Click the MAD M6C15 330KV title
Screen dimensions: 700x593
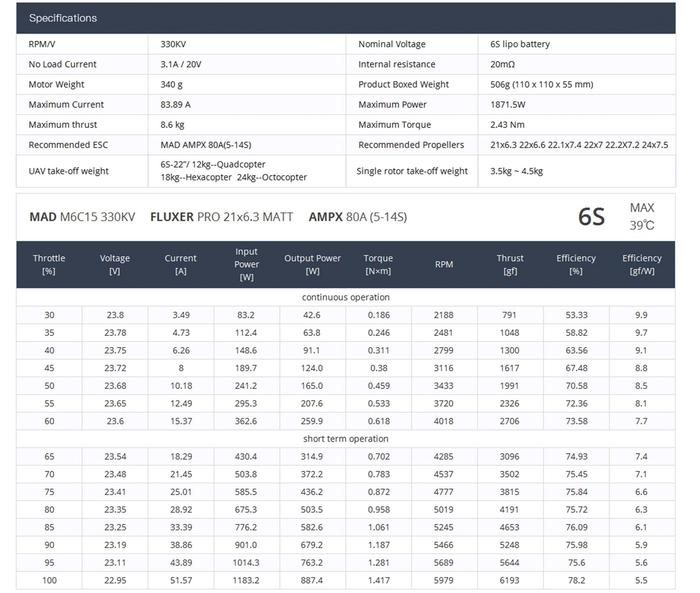tap(82, 217)
